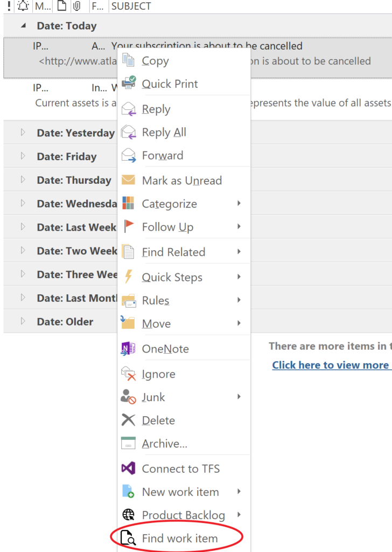Image resolution: width=392 pixels, height=552 pixels.
Task: Open the Product Backlog submenu arrow
Action: pyautogui.click(x=239, y=515)
